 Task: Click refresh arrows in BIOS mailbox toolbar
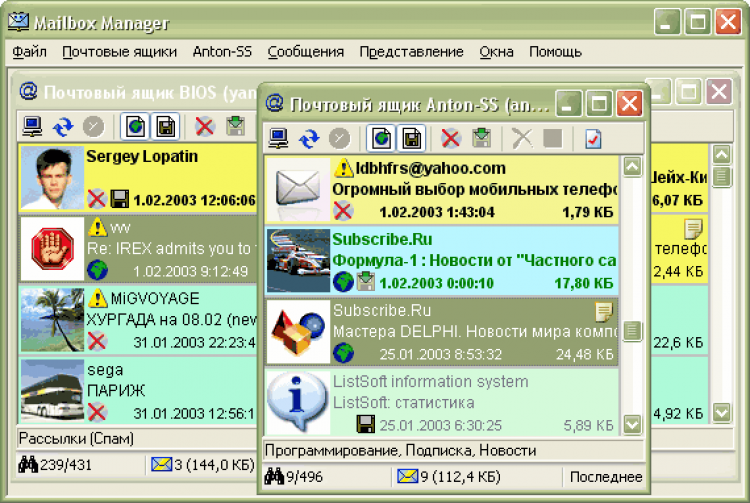(63, 127)
